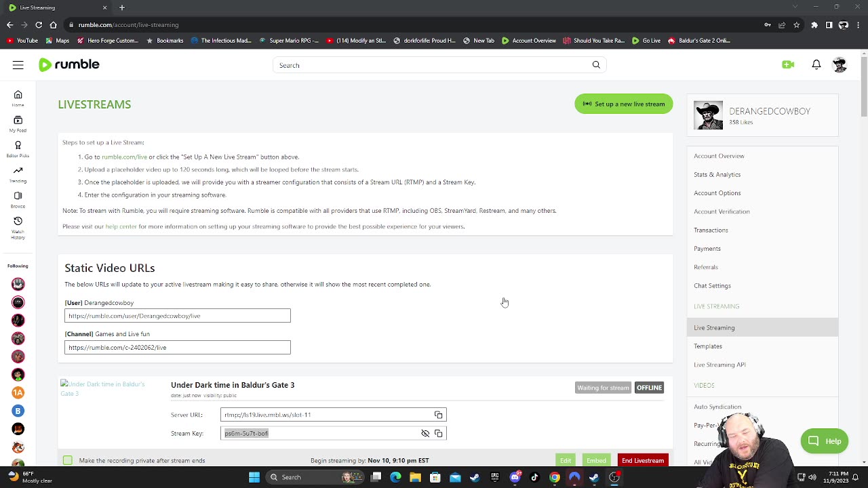Open a new browser tab

pyautogui.click(x=122, y=7)
